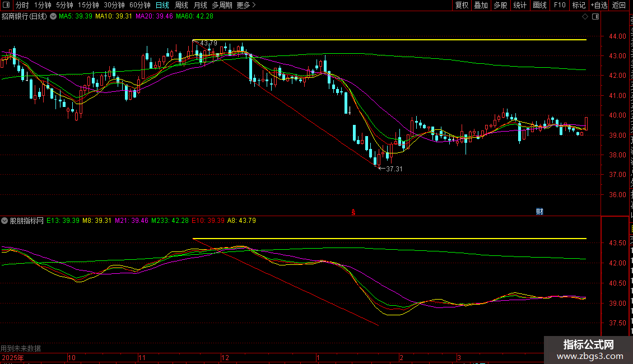The height and width of the screenshot is (364, 633).
Task: Click the E13: 39.39 indicator value
Action: pyautogui.click(x=63, y=221)
